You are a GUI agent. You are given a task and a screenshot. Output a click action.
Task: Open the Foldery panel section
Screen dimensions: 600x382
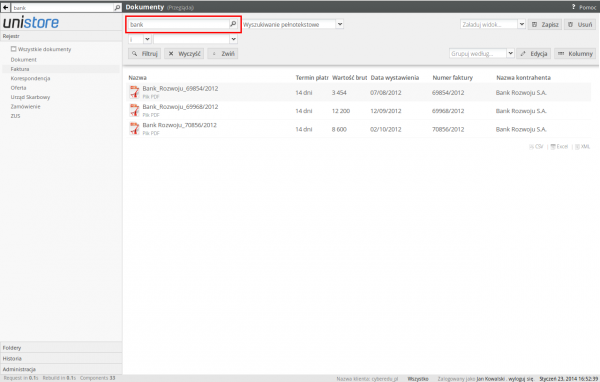61,348
